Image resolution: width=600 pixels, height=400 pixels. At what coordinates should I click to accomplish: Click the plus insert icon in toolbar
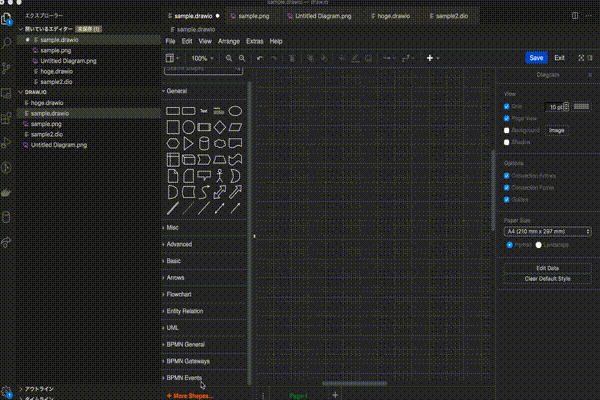click(430, 58)
